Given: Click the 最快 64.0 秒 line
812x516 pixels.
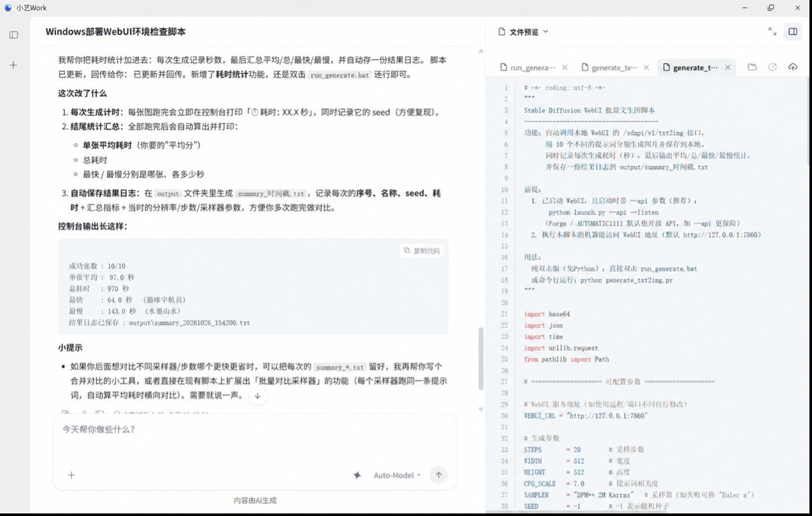Looking at the screenshot, I should [x=127, y=300].
